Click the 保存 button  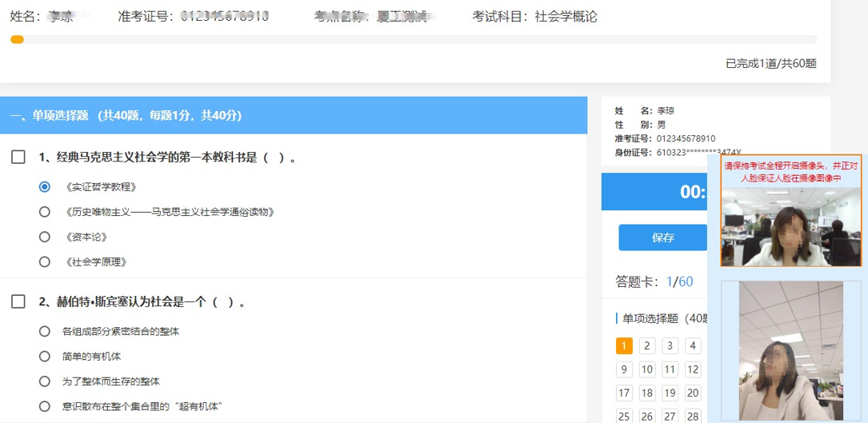pos(662,237)
